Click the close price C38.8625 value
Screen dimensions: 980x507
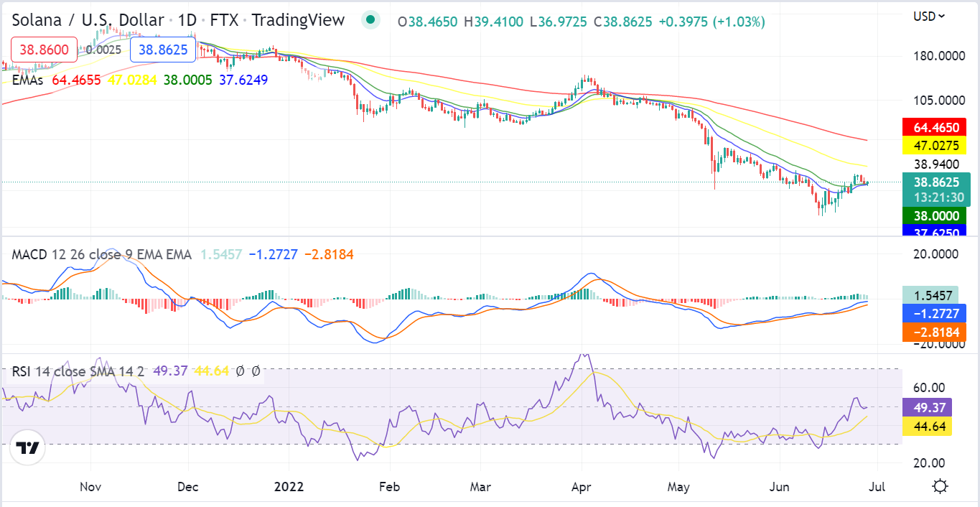pos(623,22)
